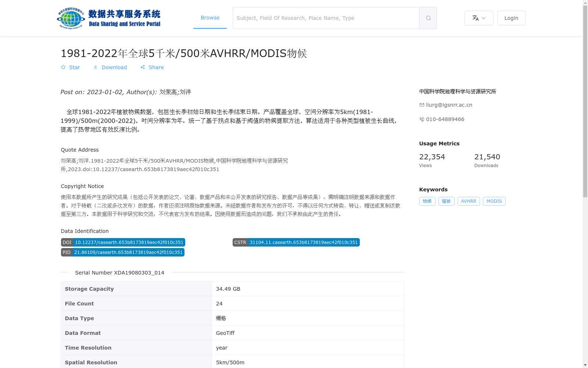Click the author names 刘荣高;刘洋
The width and height of the screenshot is (588, 368).
click(175, 92)
